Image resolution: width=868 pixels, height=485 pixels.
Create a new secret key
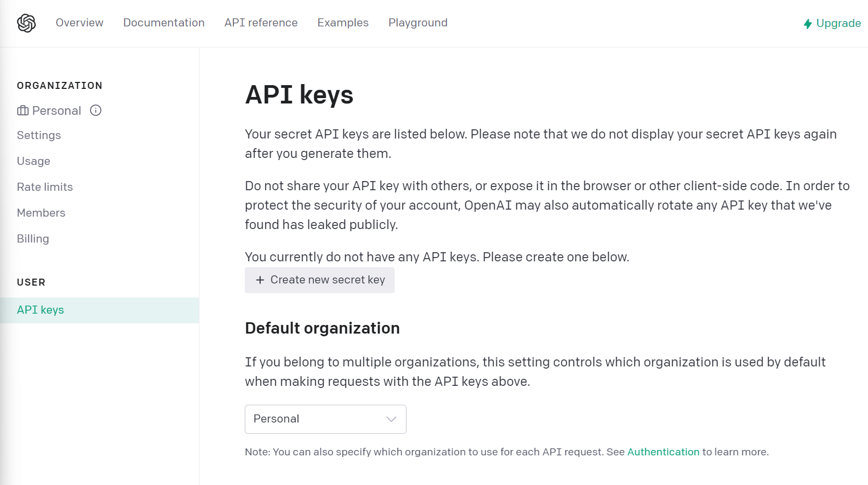[319, 280]
